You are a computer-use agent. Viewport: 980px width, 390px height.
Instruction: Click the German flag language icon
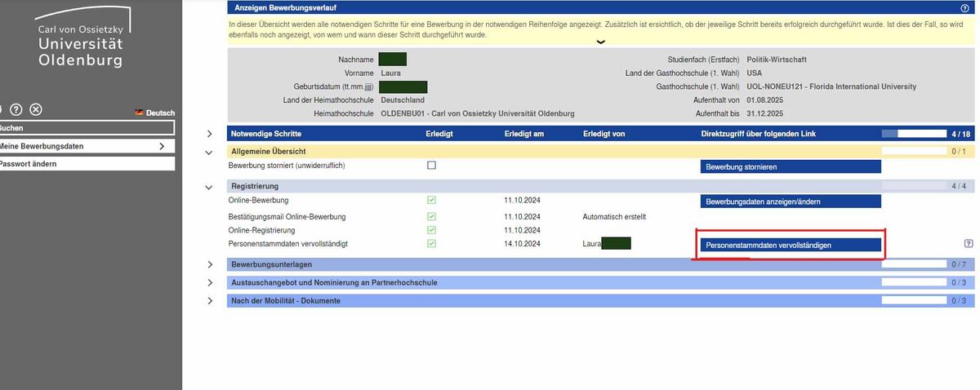pos(140,113)
